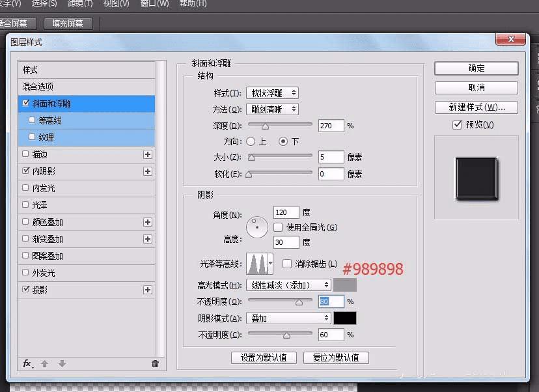Click the 填充屏幕 button
Screen dimensions: 539x392
68,23
